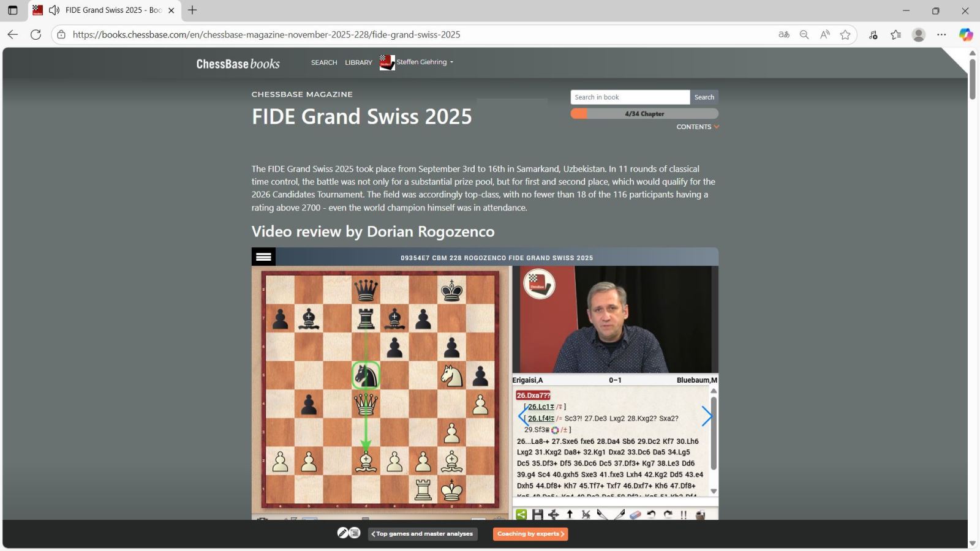Mute the tab via speaker icon
Screen dimensions: 980x551
point(54,10)
